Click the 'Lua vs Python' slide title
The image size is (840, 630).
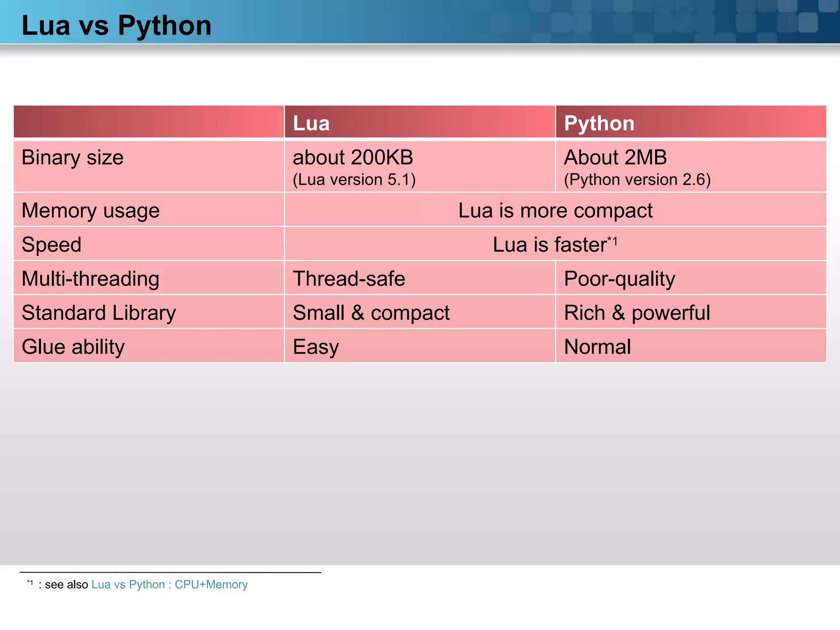tap(116, 25)
